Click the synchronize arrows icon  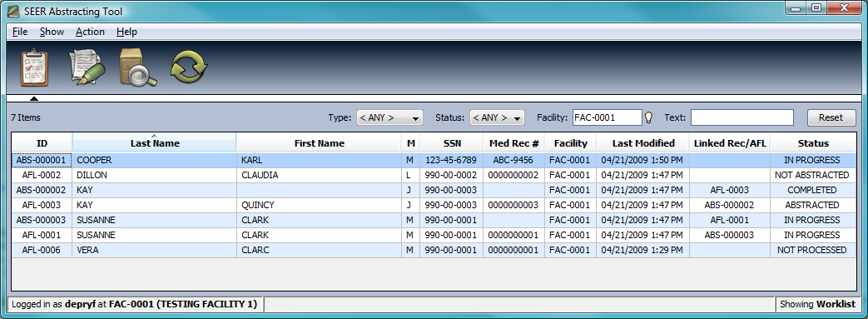pyautogui.click(x=189, y=67)
